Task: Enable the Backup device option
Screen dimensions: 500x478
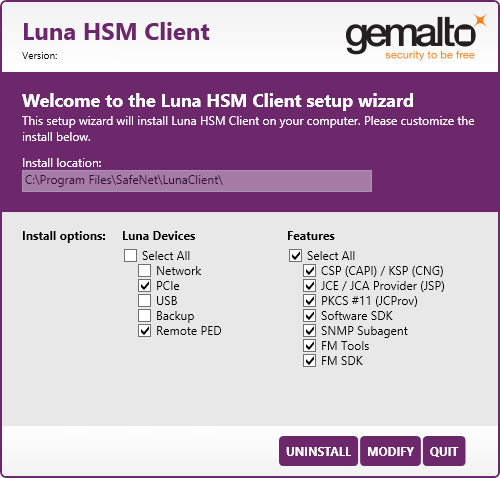Action: [x=144, y=316]
